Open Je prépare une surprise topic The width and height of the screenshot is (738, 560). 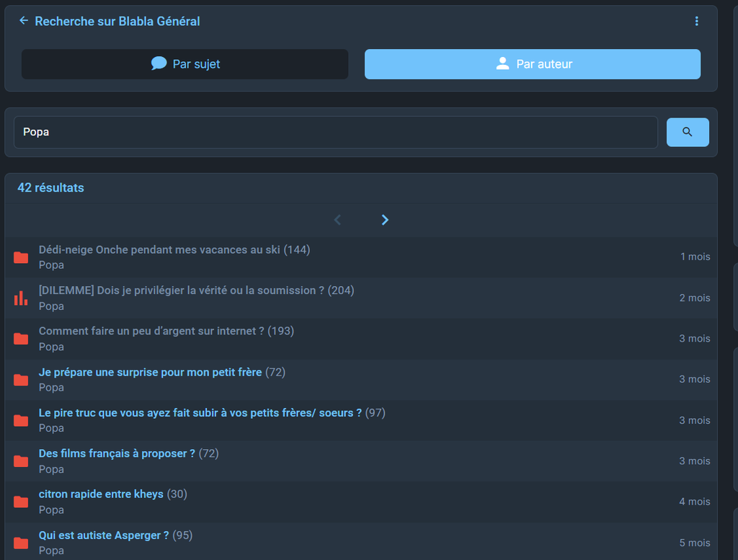150,372
